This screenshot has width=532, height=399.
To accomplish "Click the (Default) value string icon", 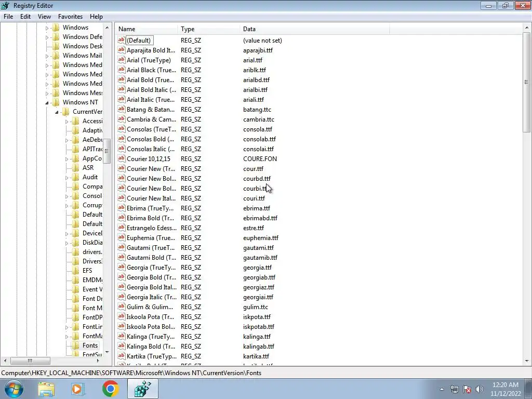I will pyautogui.click(x=121, y=40).
